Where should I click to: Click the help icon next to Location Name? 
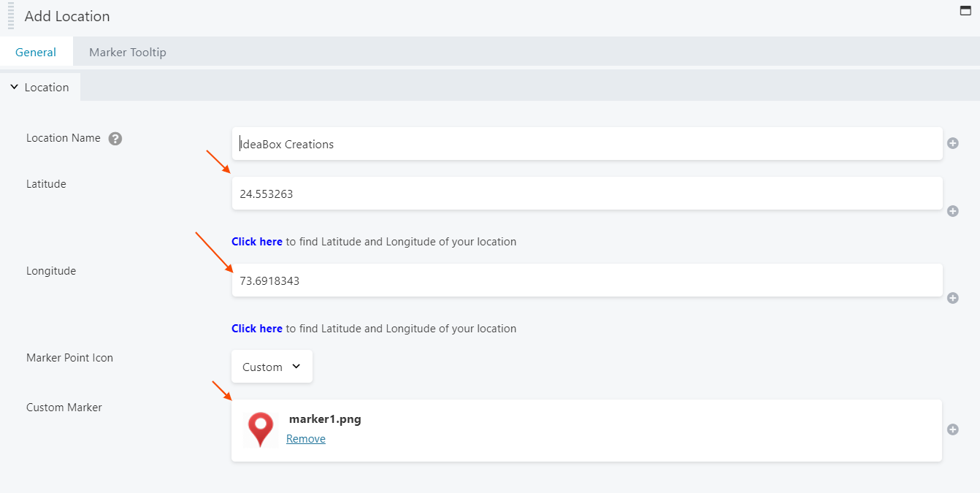click(x=115, y=139)
